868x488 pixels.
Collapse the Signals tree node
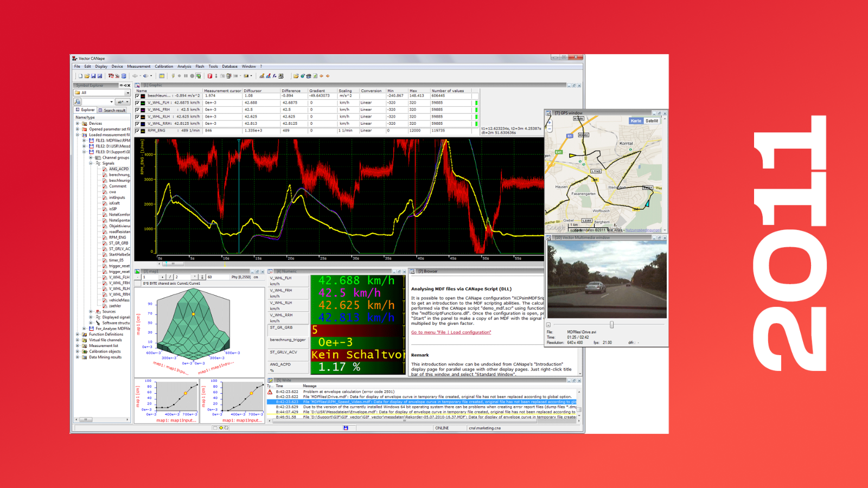[x=91, y=163]
